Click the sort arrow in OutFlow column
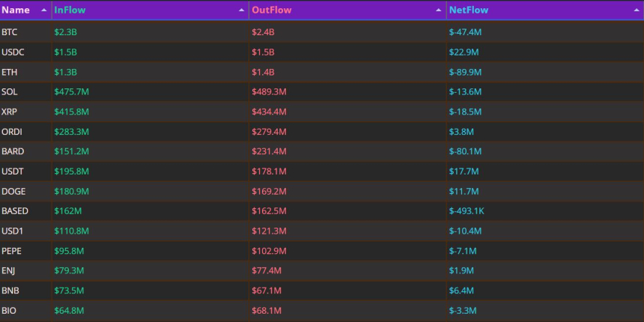 click(x=439, y=10)
